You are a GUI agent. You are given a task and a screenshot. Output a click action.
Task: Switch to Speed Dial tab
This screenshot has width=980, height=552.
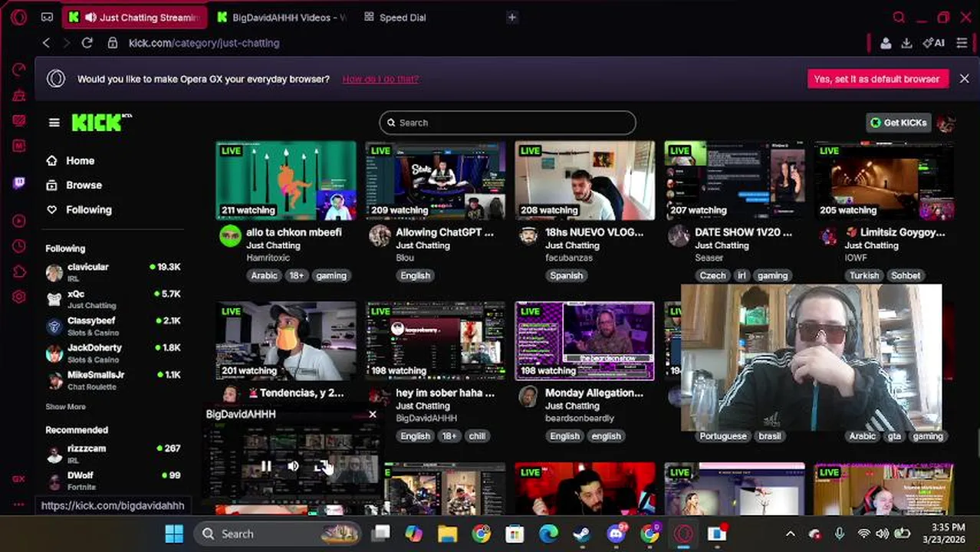396,18
